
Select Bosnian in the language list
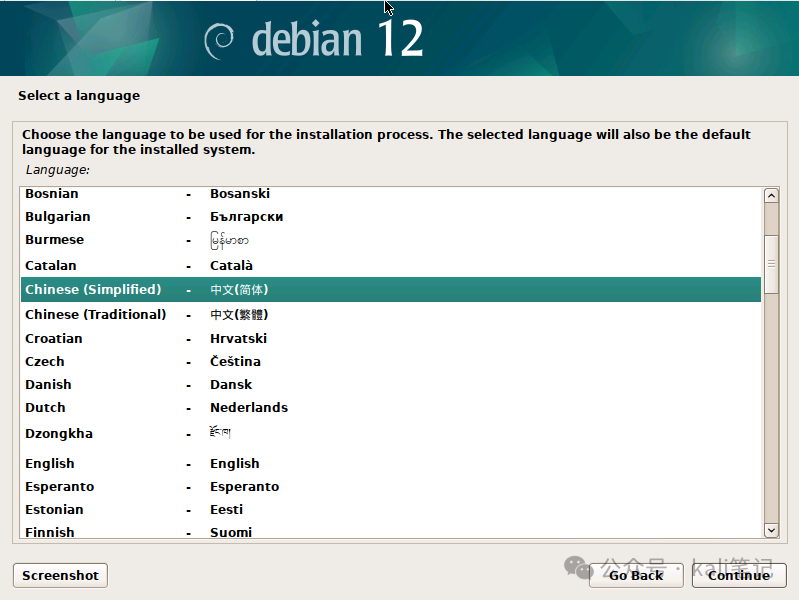(x=391, y=194)
